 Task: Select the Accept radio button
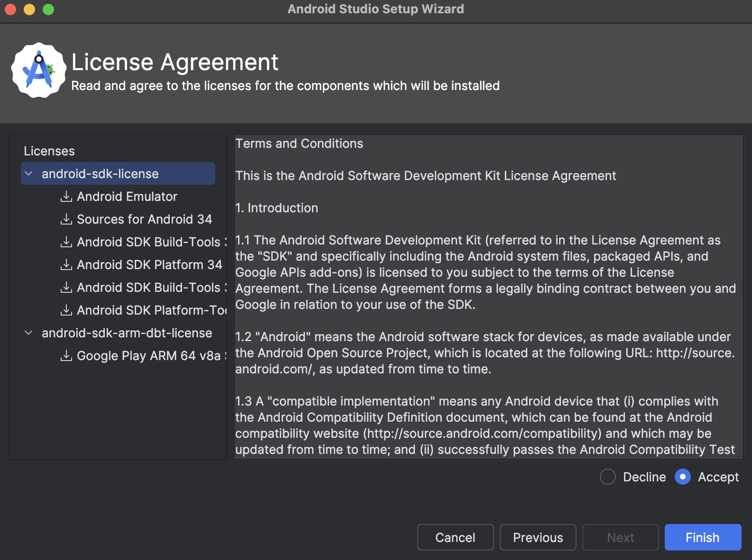[683, 477]
